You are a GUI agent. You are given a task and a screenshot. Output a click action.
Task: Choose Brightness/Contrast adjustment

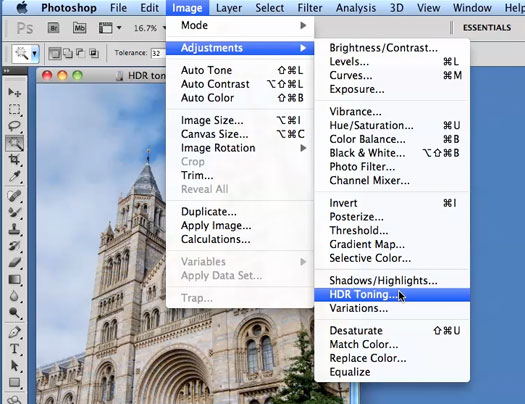pyautogui.click(x=392, y=48)
